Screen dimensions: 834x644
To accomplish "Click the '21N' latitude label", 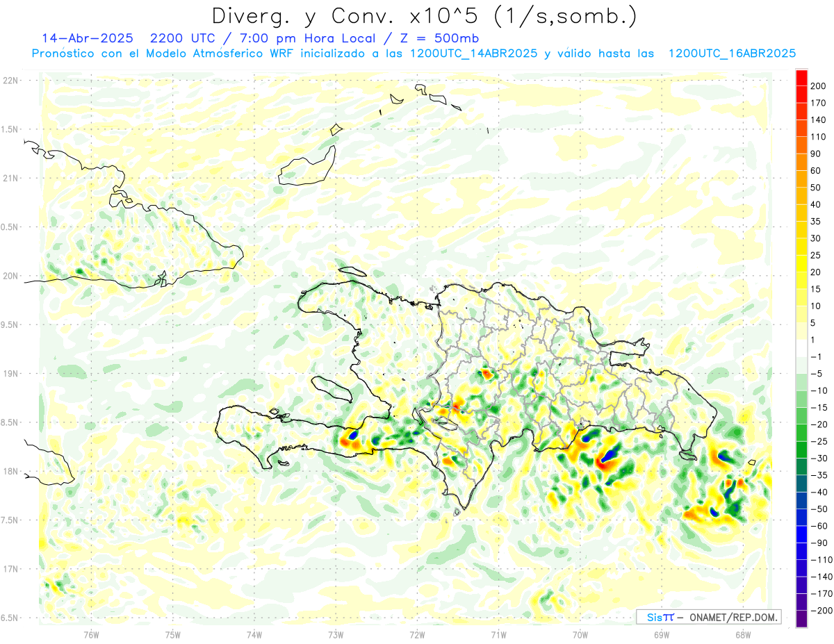I will [10, 178].
